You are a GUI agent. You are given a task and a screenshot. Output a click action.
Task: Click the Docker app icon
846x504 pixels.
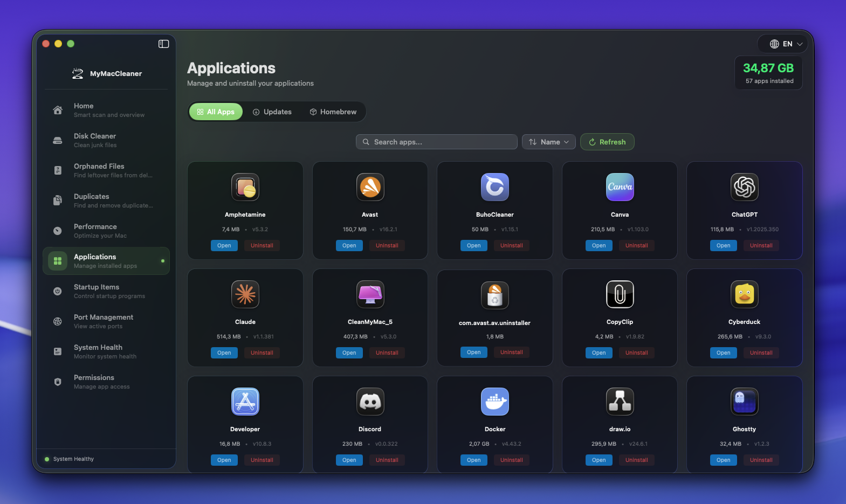pyautogui.click(x=495, y=402)
